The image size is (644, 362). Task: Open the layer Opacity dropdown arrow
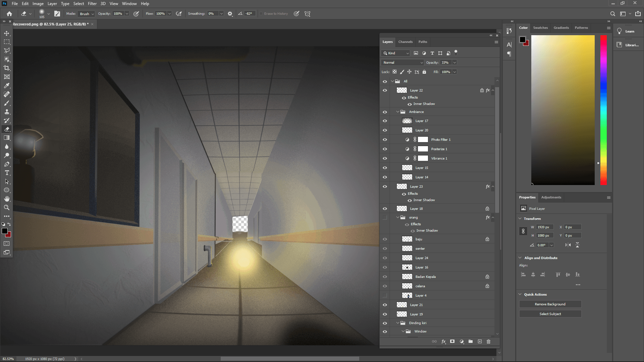[x=454, y=63]
